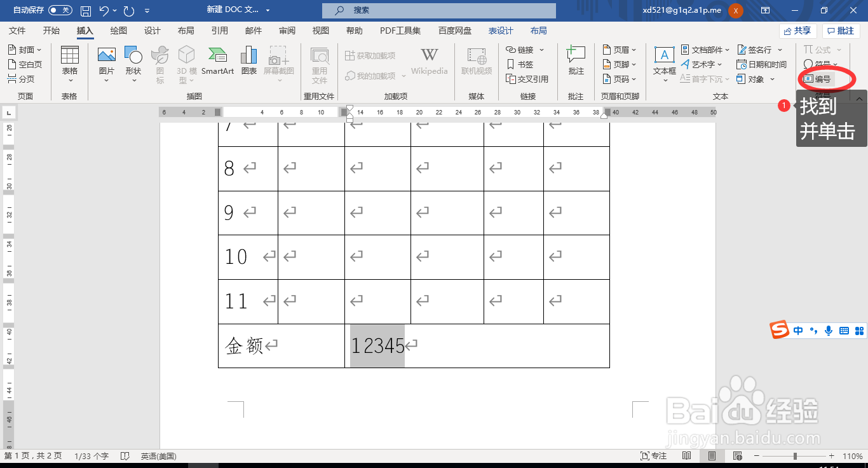The height and width of the screenshot is (468, 868).
Task: Switch to the 开始 Home tab
Action: [x=51, y=31]
